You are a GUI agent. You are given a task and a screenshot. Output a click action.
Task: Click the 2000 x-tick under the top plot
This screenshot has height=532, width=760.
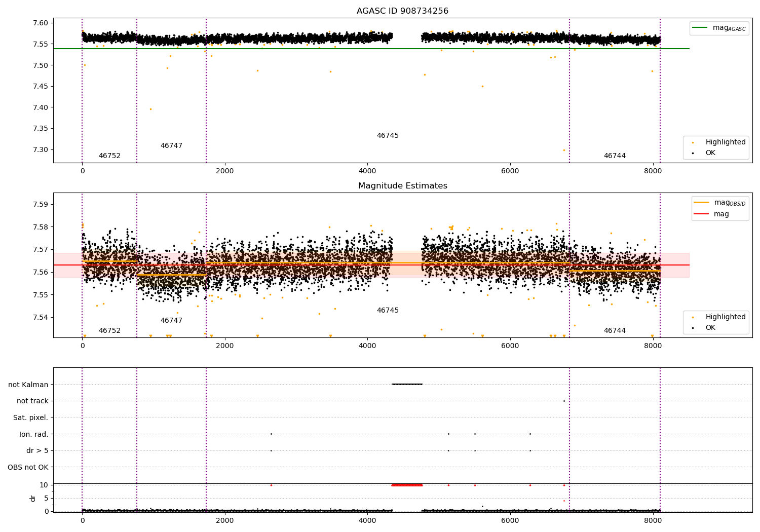[x=224, y=171]
